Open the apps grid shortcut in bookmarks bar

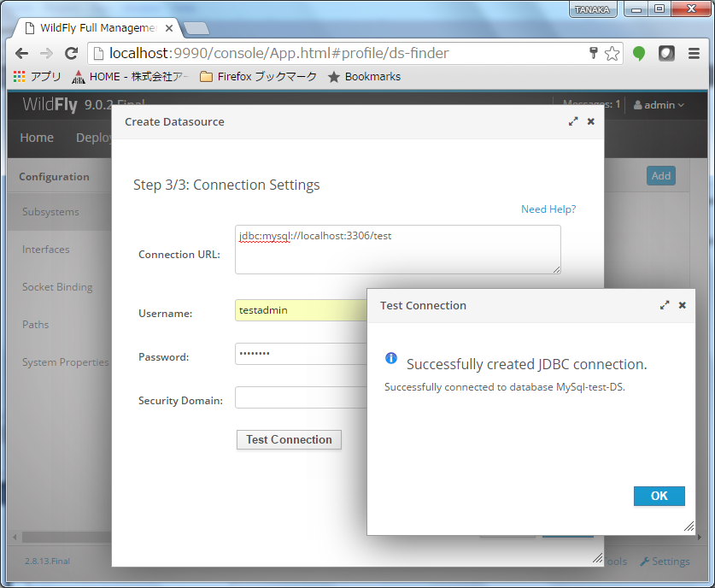38,77
